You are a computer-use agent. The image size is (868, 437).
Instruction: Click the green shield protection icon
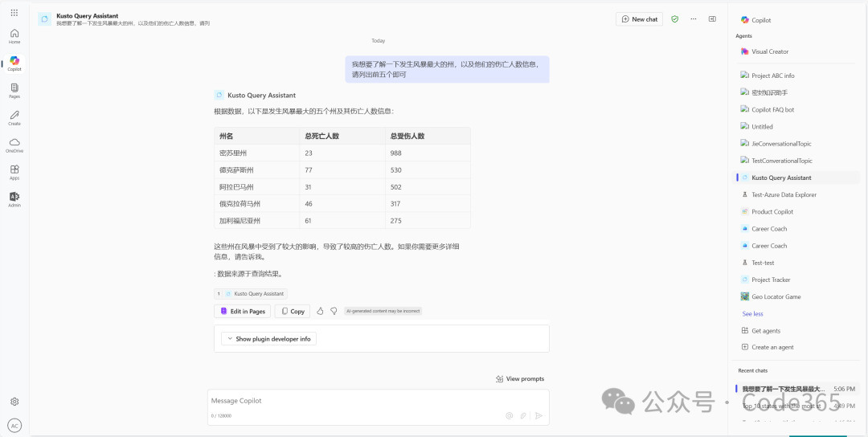[x=675, y=18]
